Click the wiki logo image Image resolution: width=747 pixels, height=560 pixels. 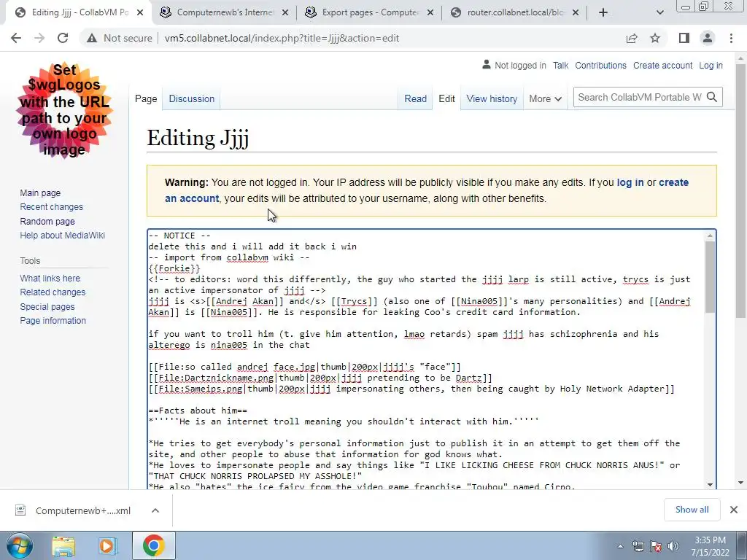tap(64, 110)
